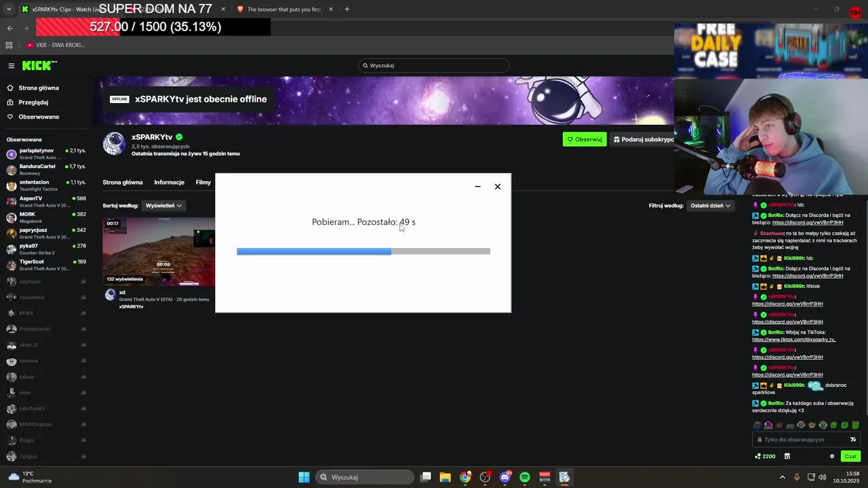
Task: Click the Wyszukaj search field on Kick
Action: [434, 66]
